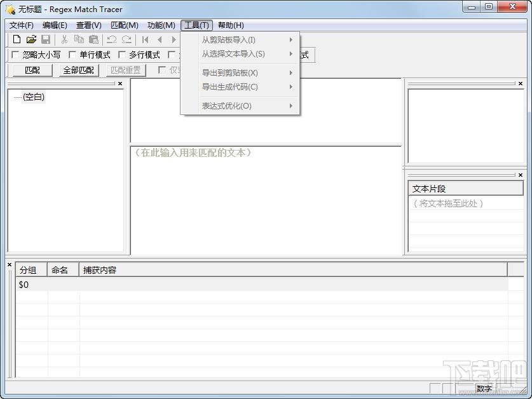532x399 pixels.
Task: Expand 表达式优化(O) submenu
Action: tap(240, 106)
